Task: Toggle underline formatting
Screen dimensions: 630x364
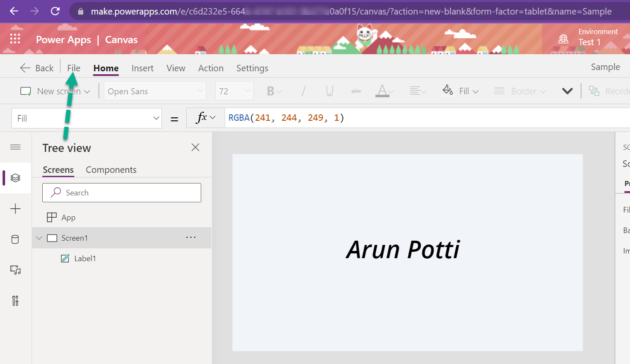Action: 329,91
